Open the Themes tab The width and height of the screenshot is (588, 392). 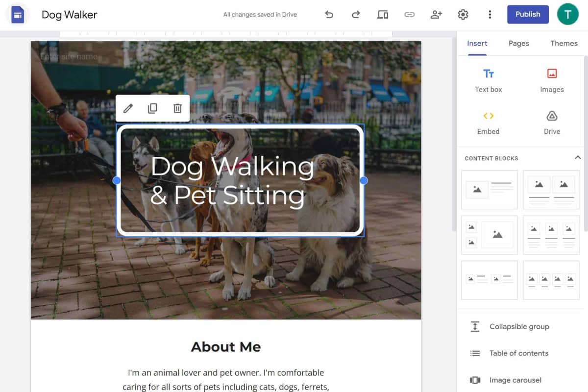563,43
